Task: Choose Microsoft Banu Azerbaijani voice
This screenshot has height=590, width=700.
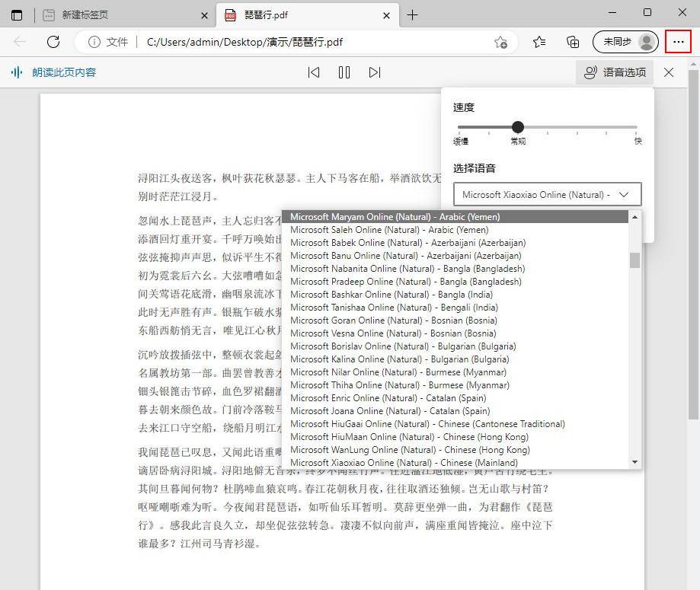Action: pos(455,256)
